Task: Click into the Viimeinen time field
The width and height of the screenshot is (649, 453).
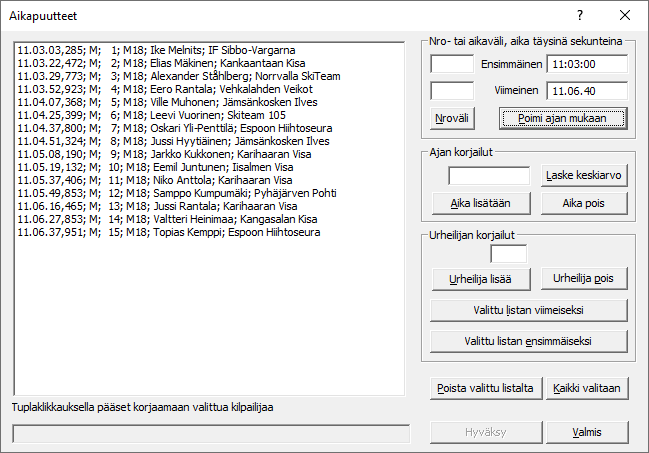Action: pos(587,90)
